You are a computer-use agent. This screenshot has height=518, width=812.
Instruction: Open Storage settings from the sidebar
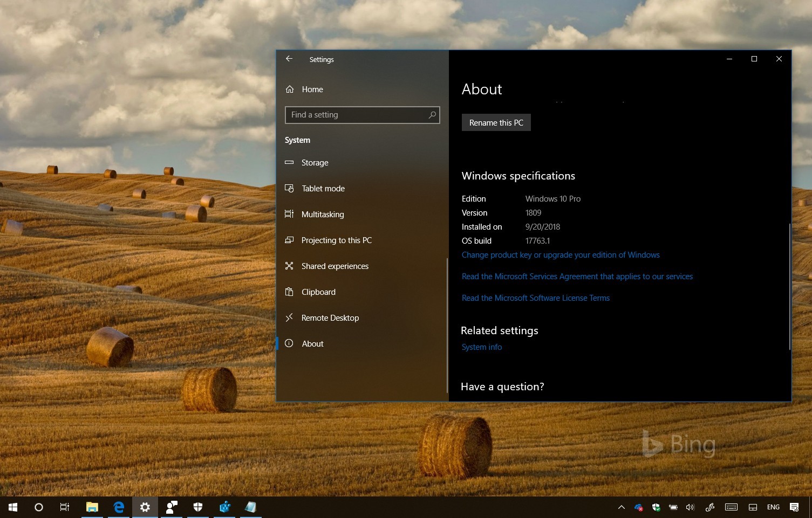315,162
